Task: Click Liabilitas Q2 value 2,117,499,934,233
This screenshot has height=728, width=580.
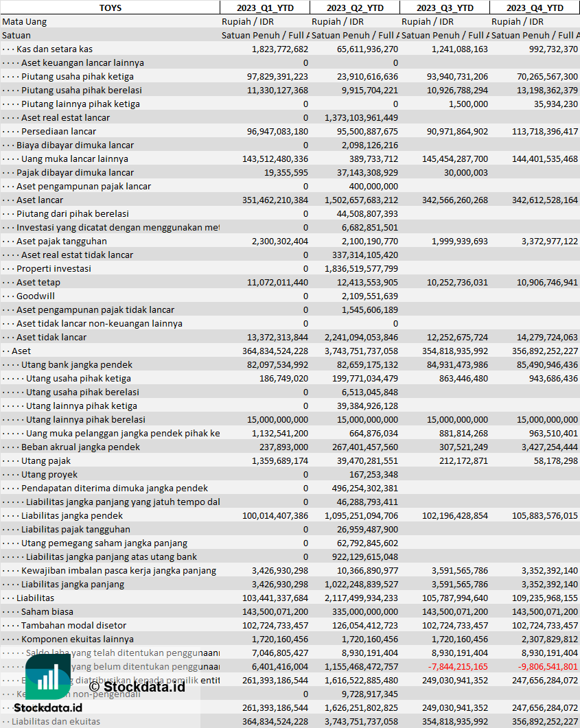Action: [x=361, y=598]
